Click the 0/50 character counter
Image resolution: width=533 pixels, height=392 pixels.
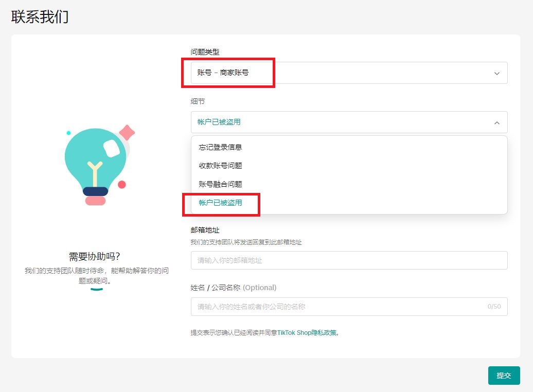click(x=494, y=307)
